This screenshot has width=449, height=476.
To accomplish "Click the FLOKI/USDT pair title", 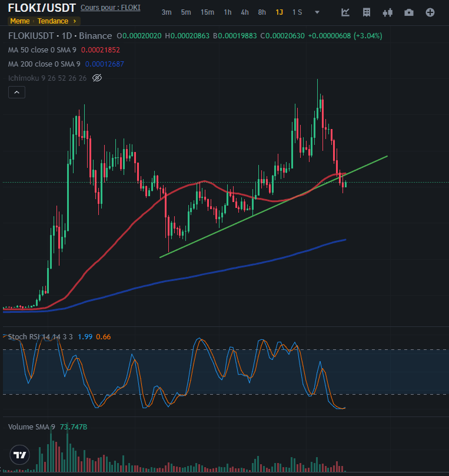I will [x=42, y=8].
